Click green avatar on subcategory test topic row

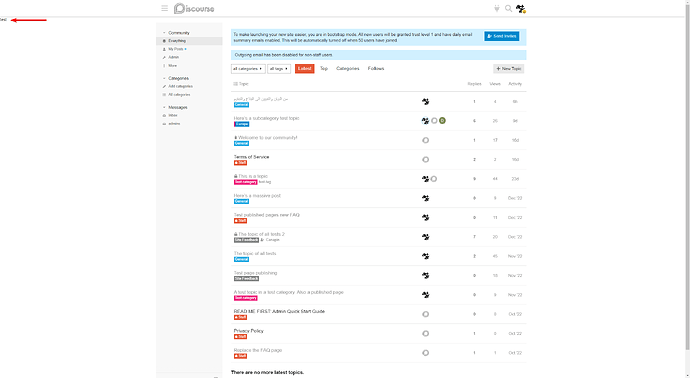[442, 121]
